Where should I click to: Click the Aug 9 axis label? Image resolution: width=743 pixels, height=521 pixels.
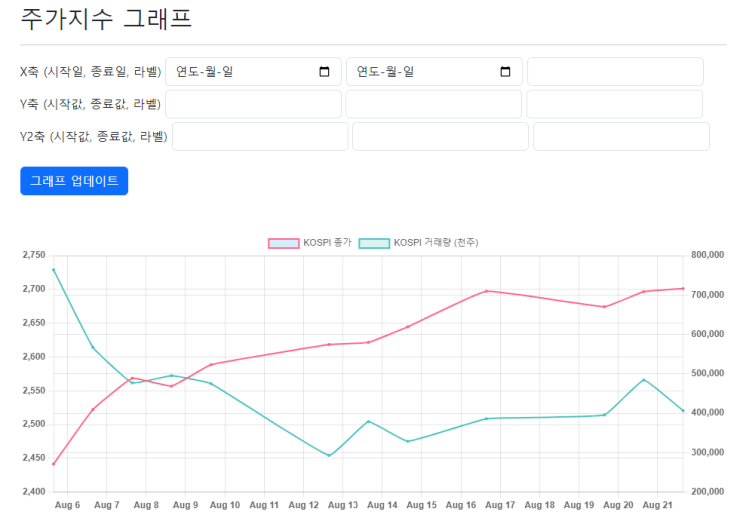(185, 505)
